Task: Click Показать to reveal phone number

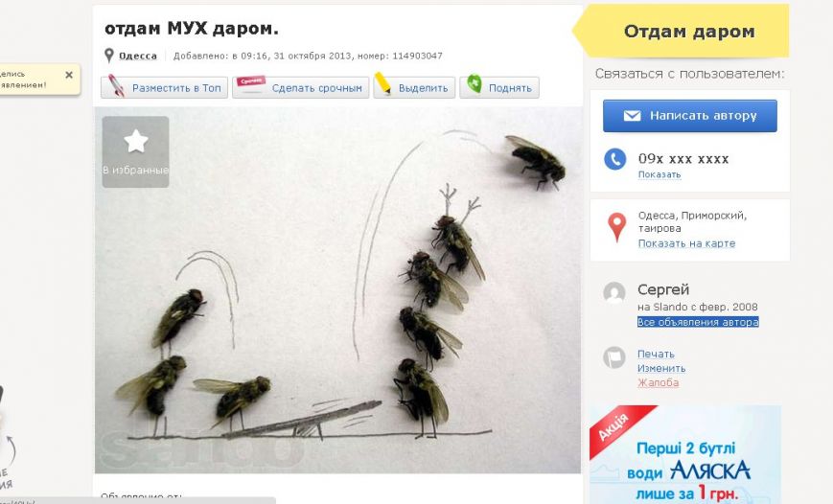Action: (x=659, y=174)
